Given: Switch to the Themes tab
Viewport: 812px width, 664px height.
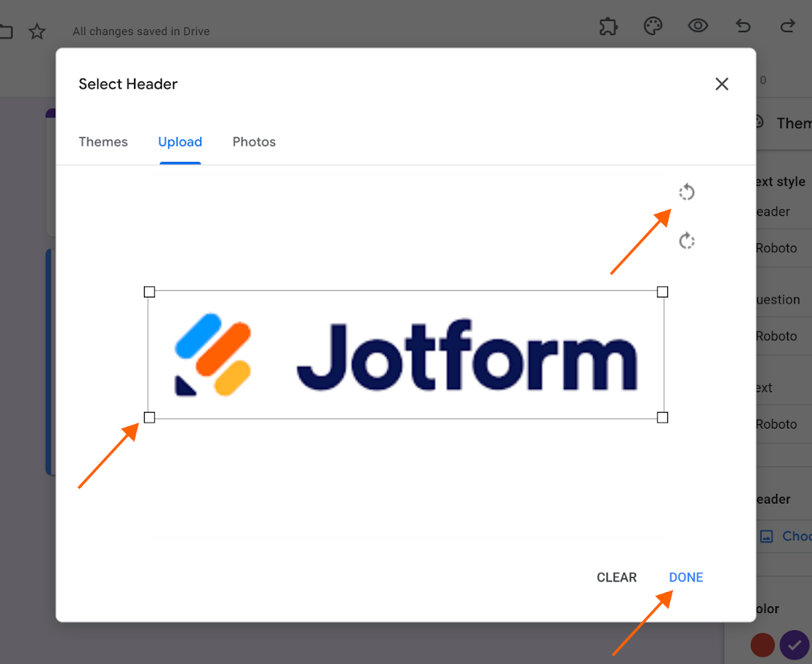Looking at the screenshot, I should [x=103, y=142].
